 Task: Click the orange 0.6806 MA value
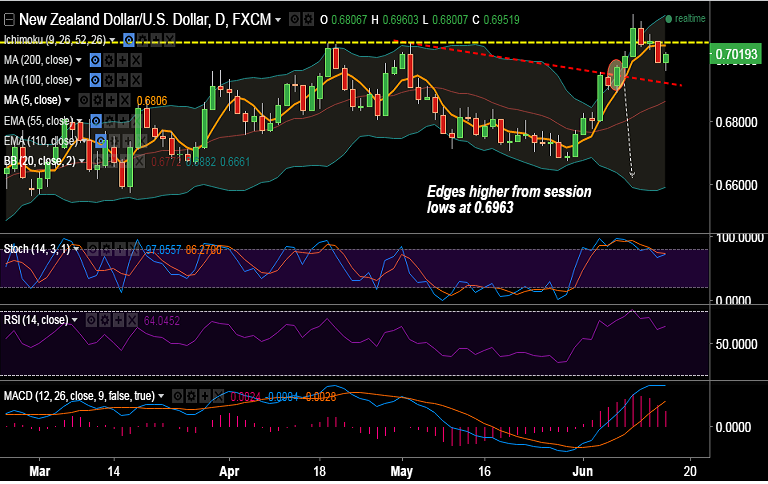pos(152,101)
